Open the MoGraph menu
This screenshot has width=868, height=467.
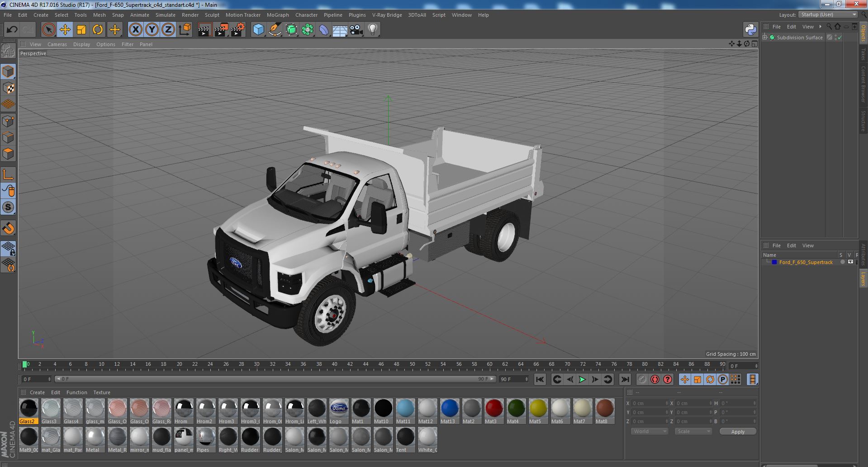click(278, 15)
